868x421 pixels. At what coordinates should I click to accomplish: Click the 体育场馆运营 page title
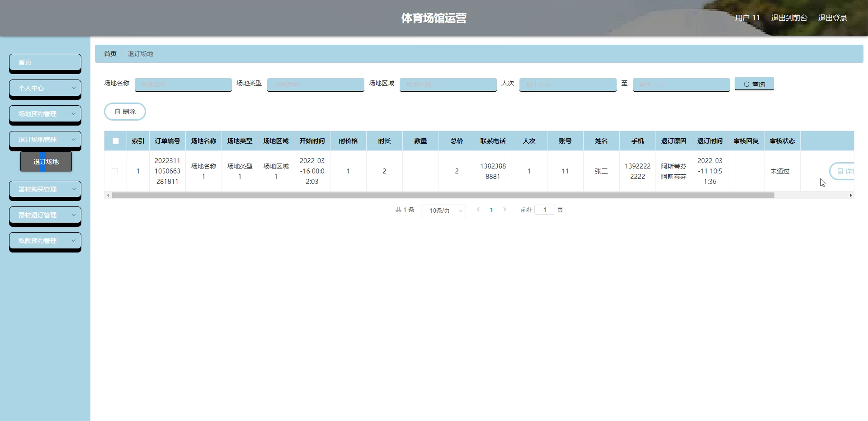(434, 18)
